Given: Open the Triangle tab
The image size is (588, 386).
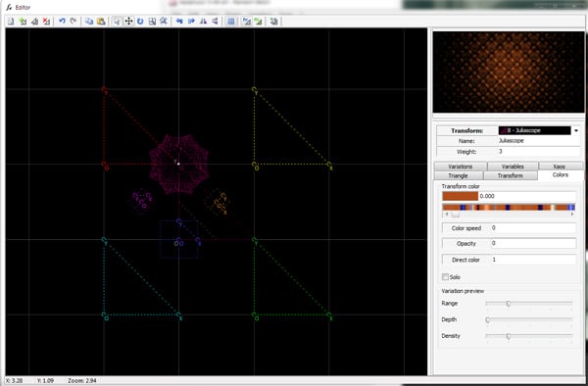Looking at the screenshot, I should pyautogui.click(x=459, y=175).
